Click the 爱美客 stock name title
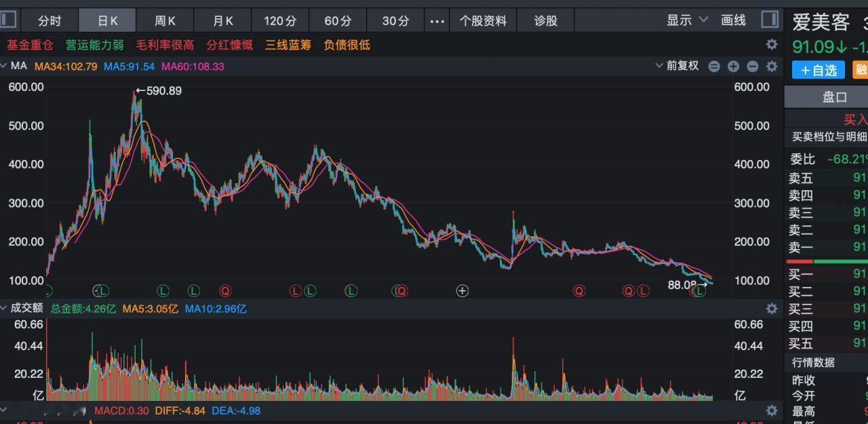 click(821, 22)
